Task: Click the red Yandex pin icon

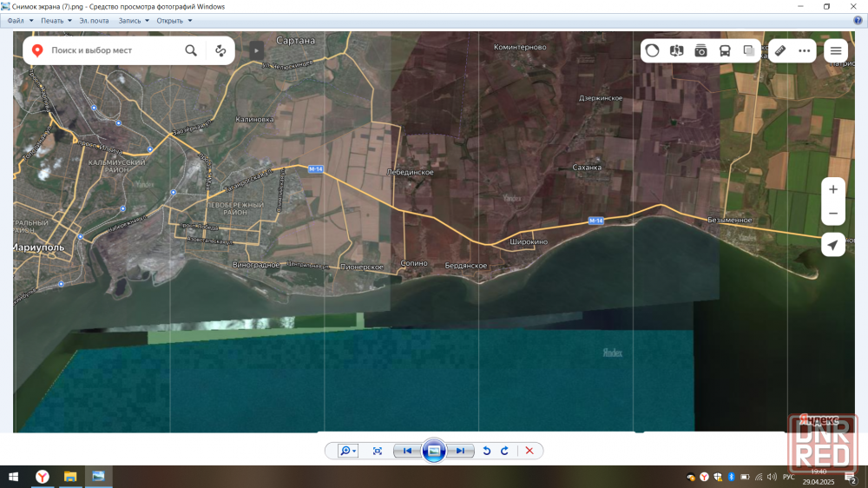Action: tap(37, 50)
